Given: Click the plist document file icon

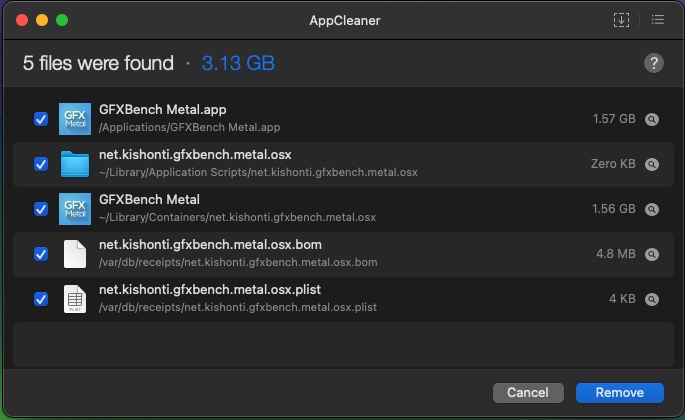Looking at the screenshot, I should 75,299.
